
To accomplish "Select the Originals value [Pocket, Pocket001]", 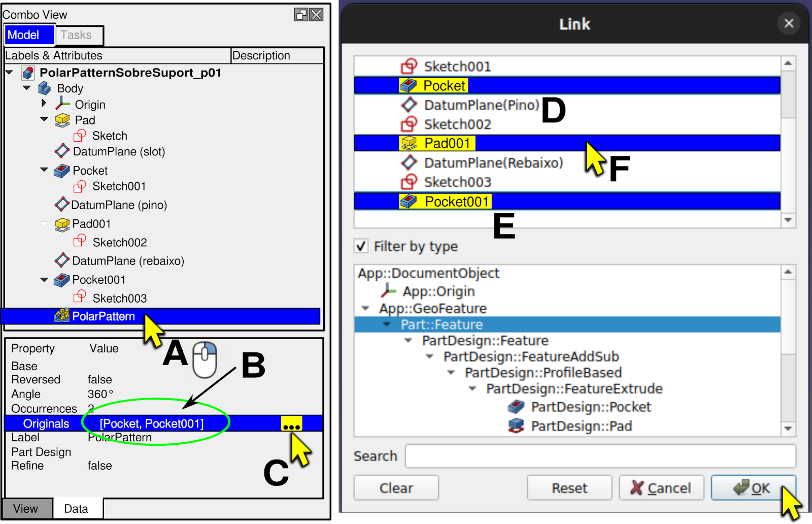I will click(152, 423).
